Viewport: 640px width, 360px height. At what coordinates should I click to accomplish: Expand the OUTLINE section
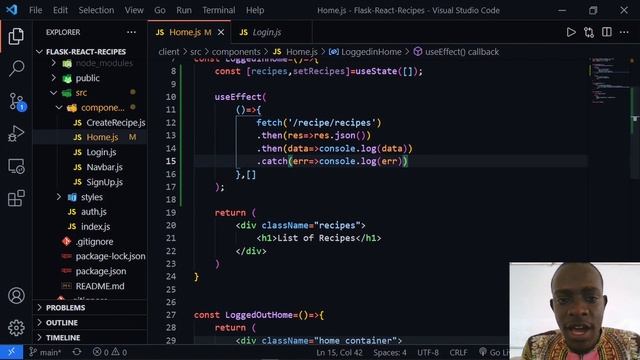point(62,323)
